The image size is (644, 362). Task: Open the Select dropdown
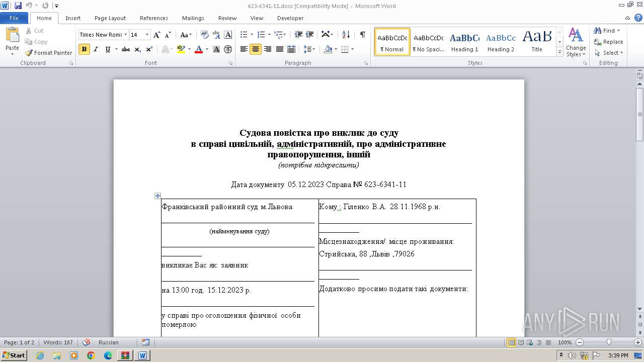point(608,53)
